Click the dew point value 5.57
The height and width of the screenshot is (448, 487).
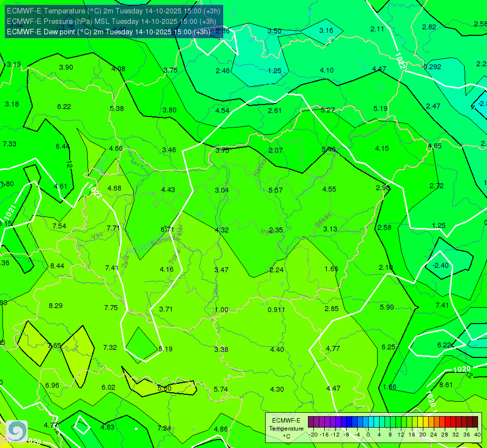tap(276, 190)
